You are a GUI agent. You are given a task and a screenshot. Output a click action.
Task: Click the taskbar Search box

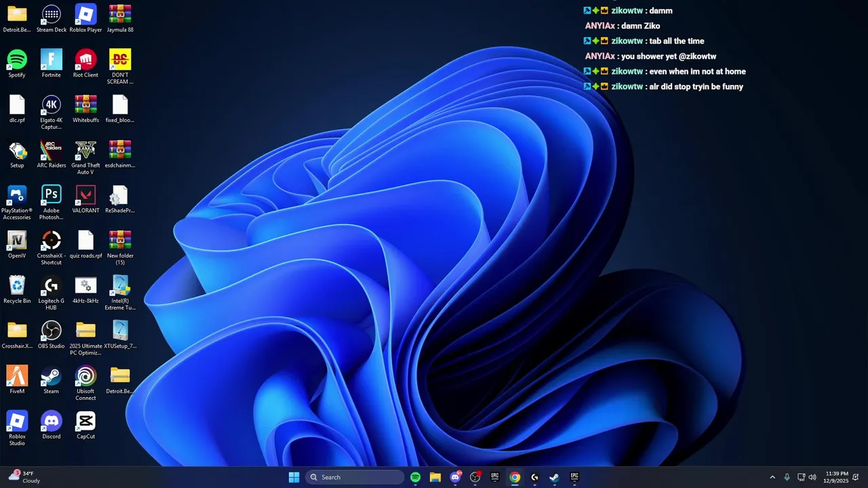[355, 477]
